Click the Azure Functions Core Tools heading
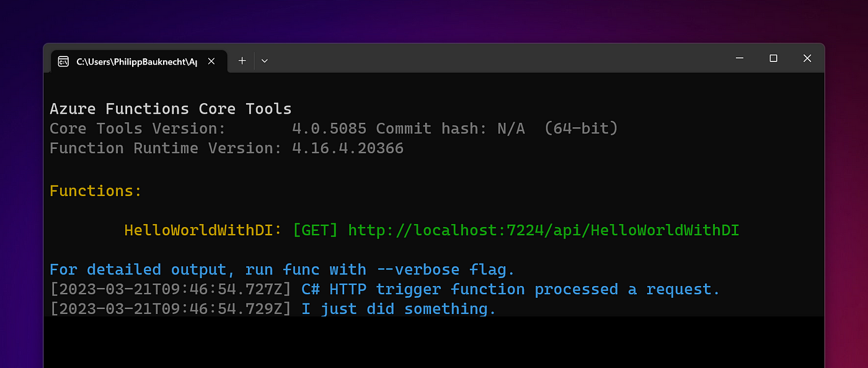This screenshot has height=368, width=868. (170, 109)
